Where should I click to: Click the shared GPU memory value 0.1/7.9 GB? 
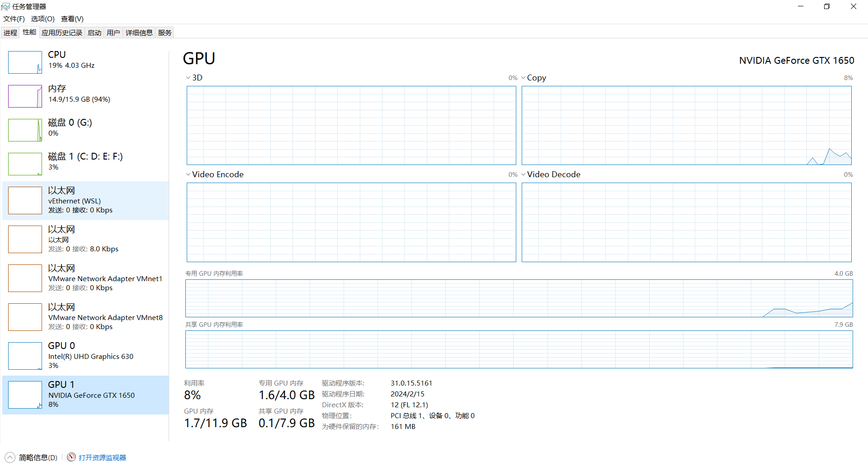[x=287, y=423]
